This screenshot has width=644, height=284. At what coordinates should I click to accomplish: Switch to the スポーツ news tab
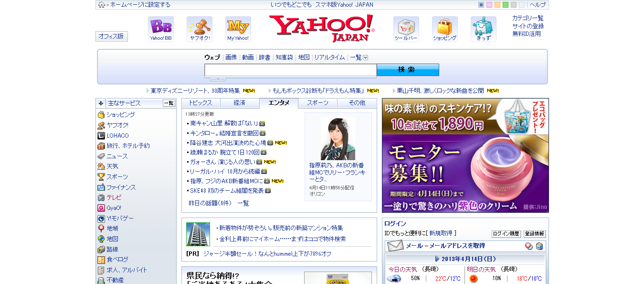pyautogui.click(x=317, y=103)
